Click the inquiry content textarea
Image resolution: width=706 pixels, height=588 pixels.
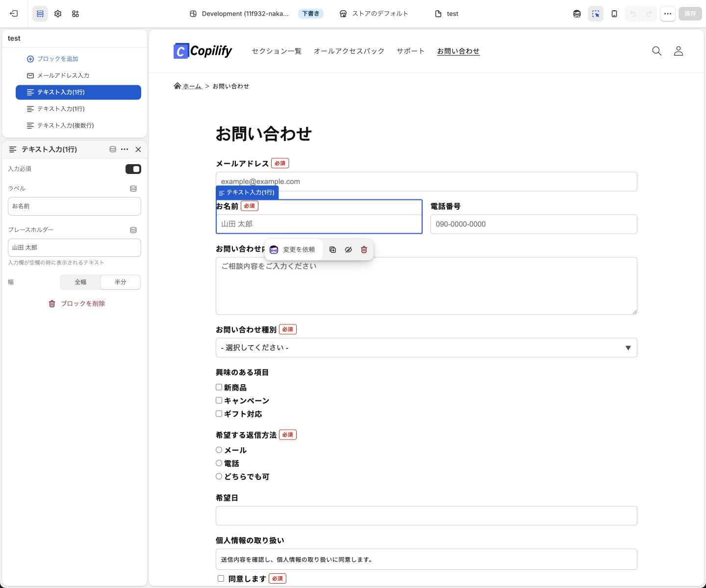pyautogui.click(x=427, y=286)
